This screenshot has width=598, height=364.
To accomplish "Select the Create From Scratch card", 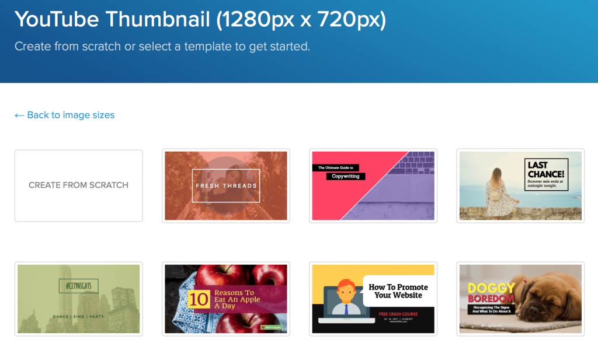I will pyautogui.click(x=79, y=185).
